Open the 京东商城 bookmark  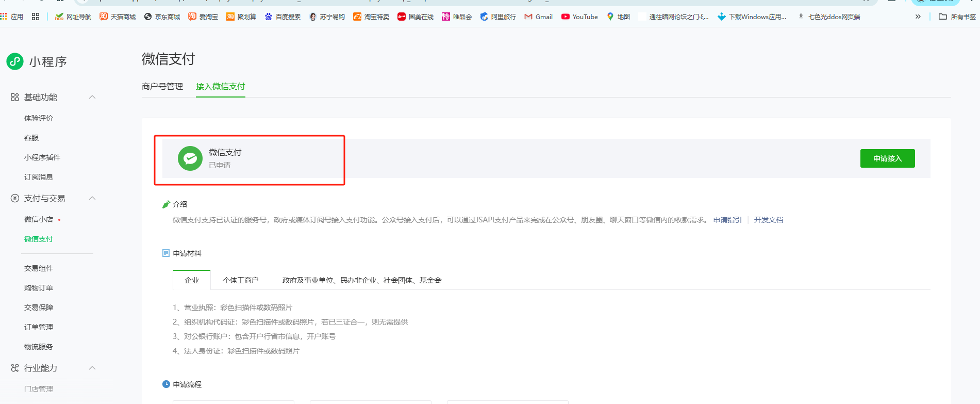pos(162,17)
